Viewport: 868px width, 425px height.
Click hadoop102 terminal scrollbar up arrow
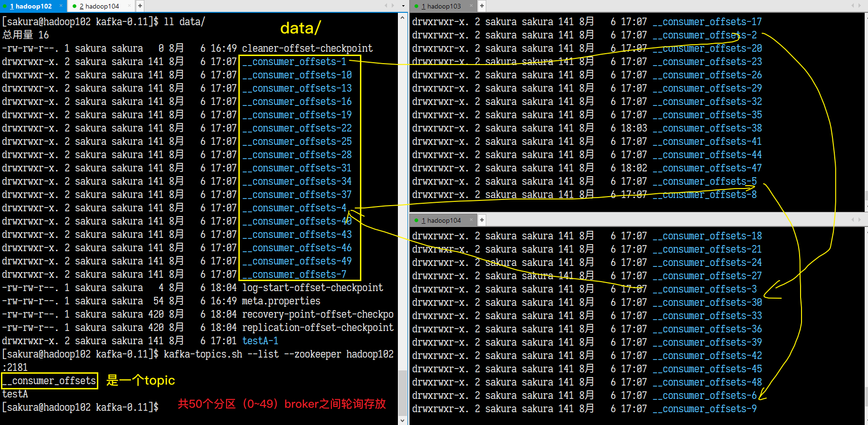[x=403, y=18]
